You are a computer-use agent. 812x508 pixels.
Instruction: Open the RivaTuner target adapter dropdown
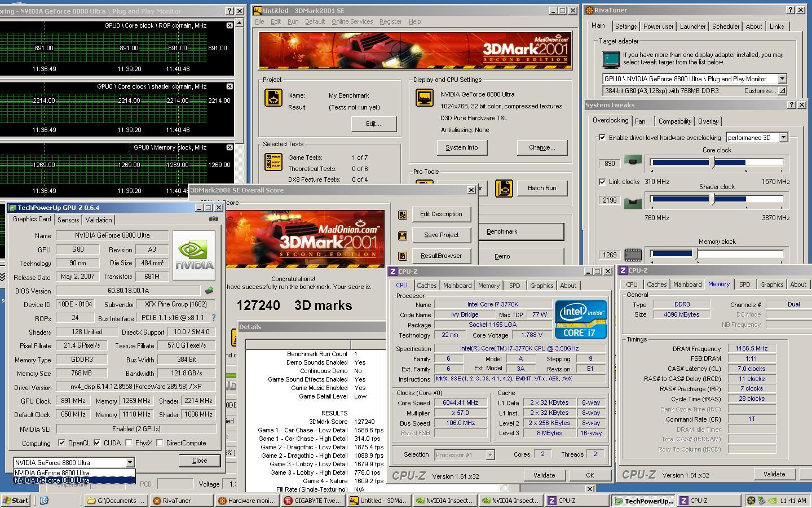782,79
